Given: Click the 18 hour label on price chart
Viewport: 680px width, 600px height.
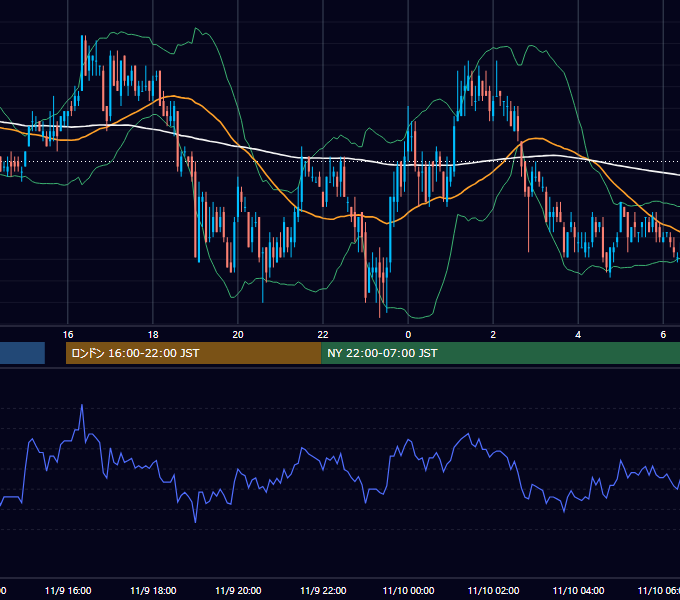Looking at the screenshot, I should coord(153,334).
